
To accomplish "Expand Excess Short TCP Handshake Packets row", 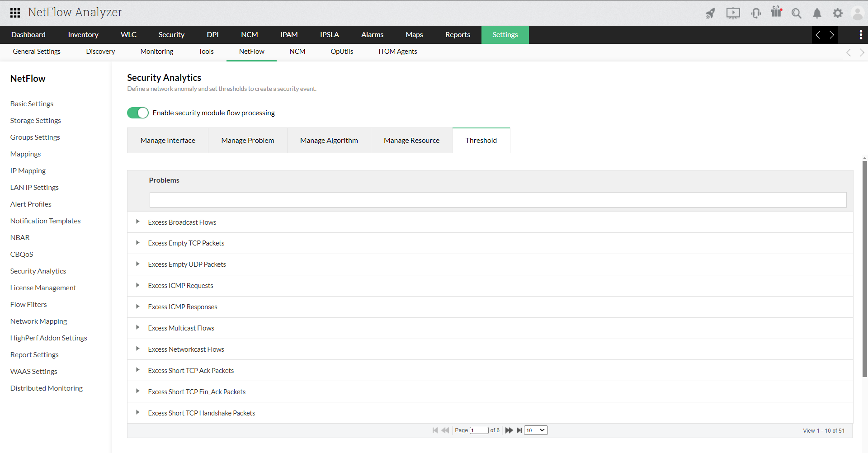I will [x=137, y=412].
